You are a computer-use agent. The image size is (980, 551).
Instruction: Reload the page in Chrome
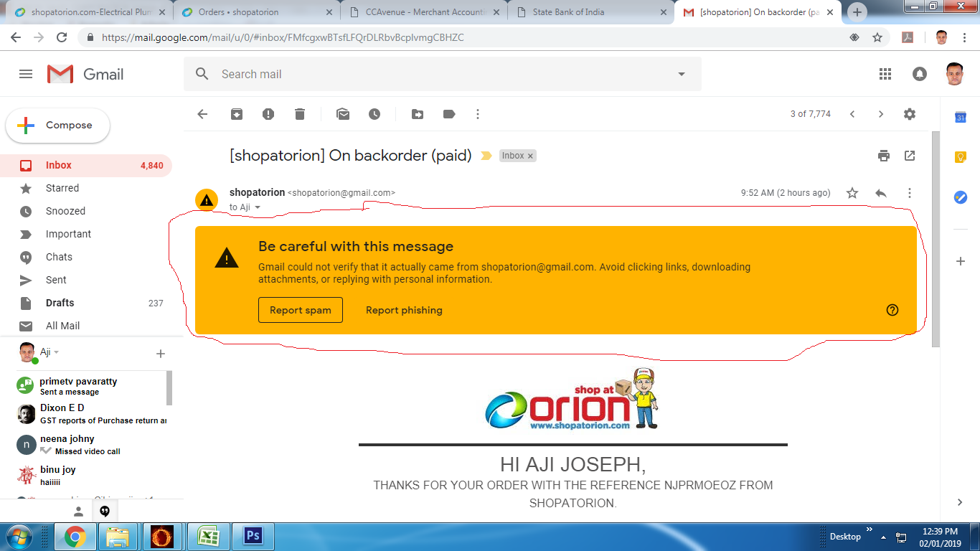tap(62, 37)
